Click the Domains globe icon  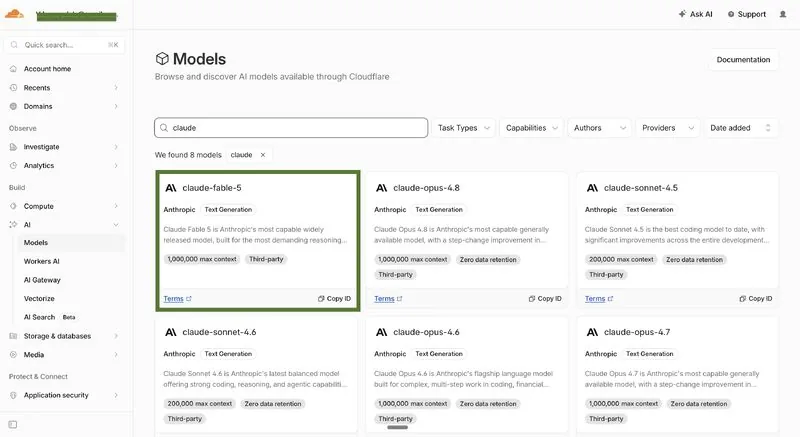click(x=13, y=107)
